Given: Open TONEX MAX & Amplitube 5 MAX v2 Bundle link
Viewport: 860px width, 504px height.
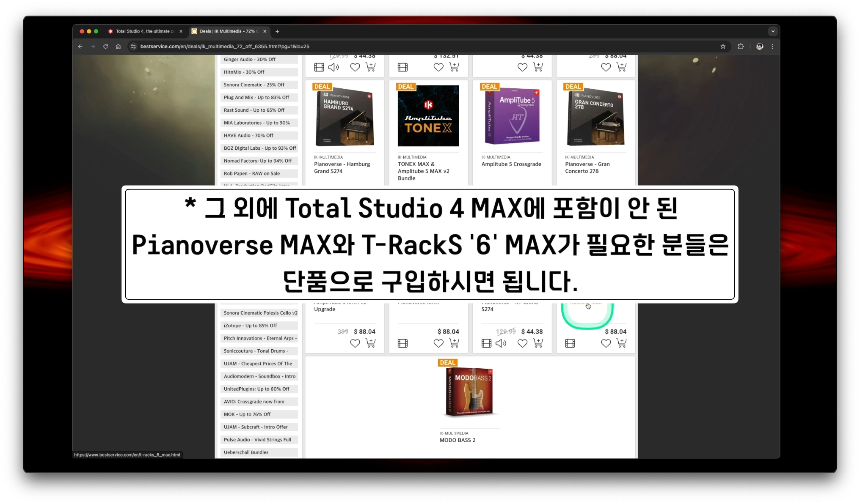Looking at the screenshot, I should point(424,171).
